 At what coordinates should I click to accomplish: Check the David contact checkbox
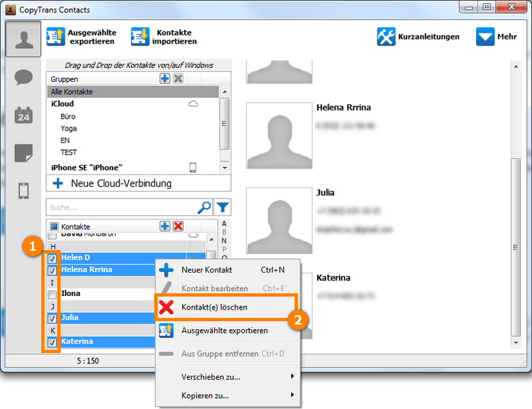tap(52, 235)
